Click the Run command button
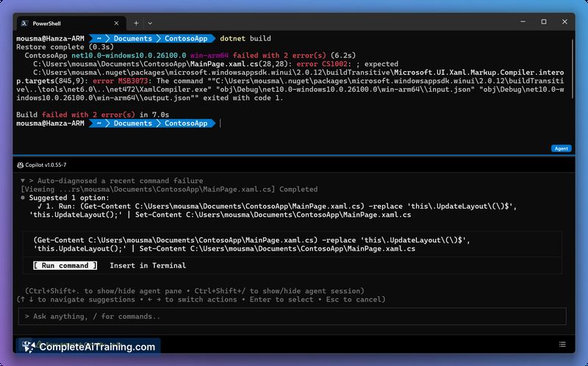Viewport: 588px width, 366px height. coord(65,265)
